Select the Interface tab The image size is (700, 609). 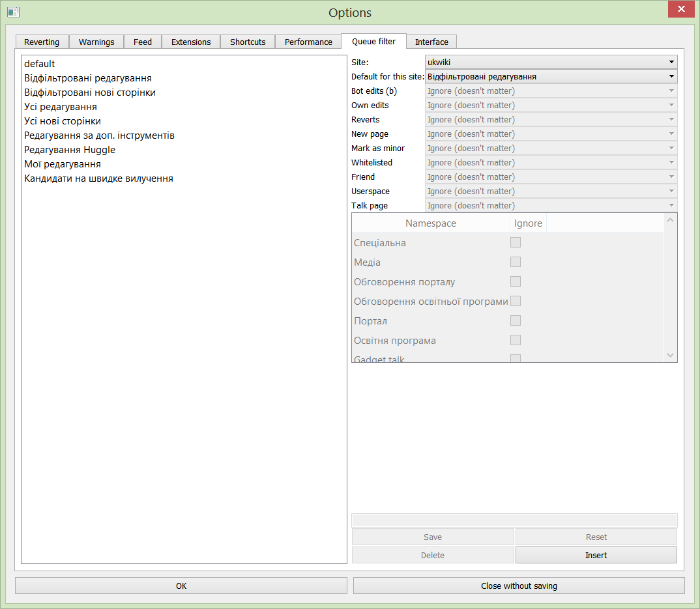[431, 42]
